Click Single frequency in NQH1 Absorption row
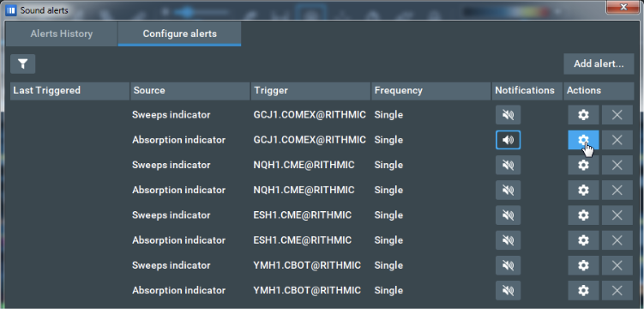The height and width of the screenshot is (309, 644). [388, 190]
